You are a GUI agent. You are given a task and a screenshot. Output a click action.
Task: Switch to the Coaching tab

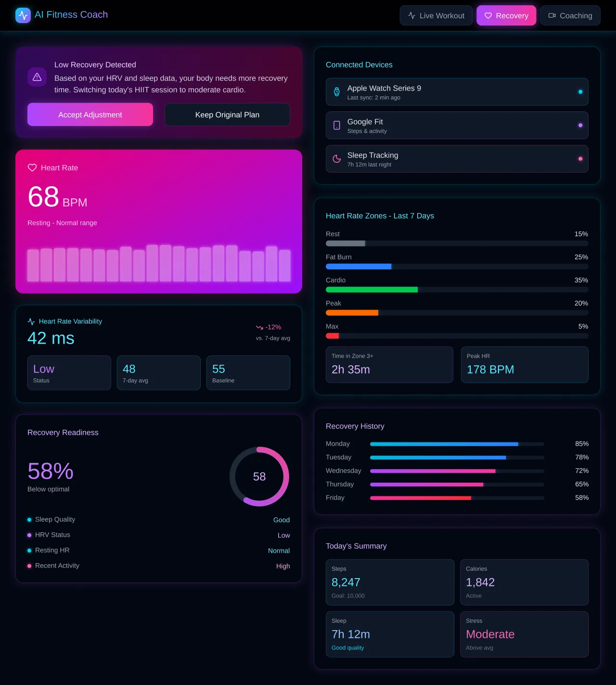point(570,15)
